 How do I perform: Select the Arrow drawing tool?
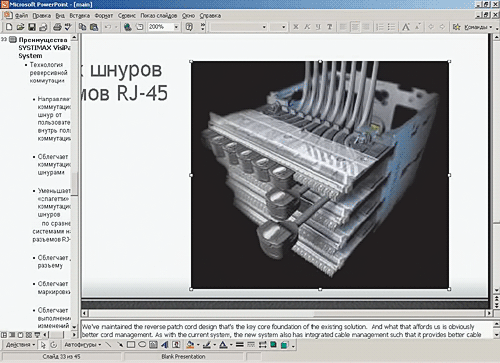click(x=120, y=345)
